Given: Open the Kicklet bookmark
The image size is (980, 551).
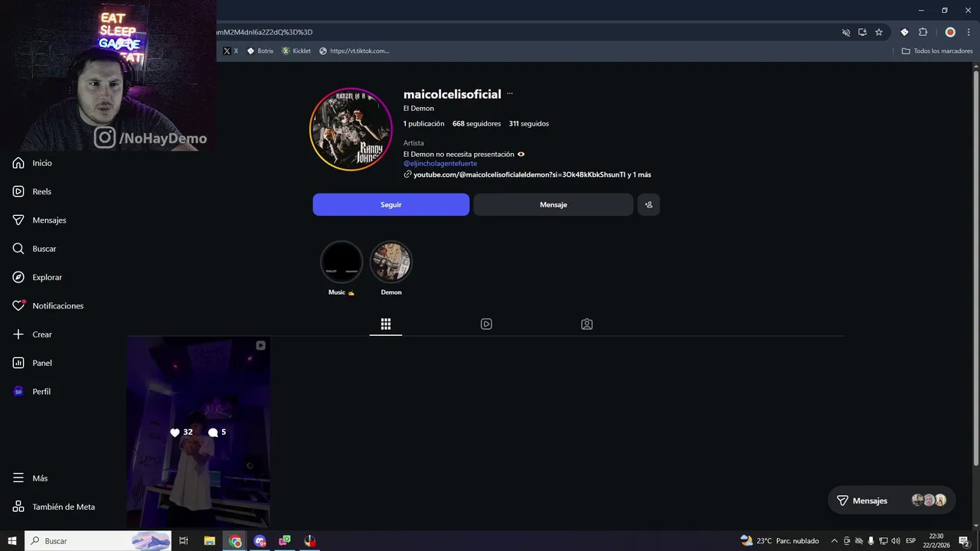Looking at the screenshot, I should [x=296, y=51].
